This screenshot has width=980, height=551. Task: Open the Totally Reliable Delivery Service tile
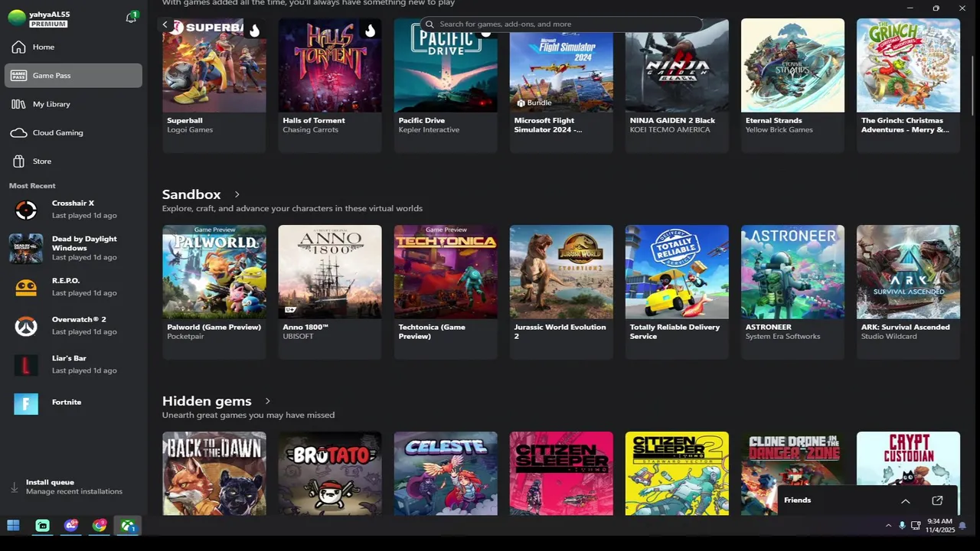point(677,292)
